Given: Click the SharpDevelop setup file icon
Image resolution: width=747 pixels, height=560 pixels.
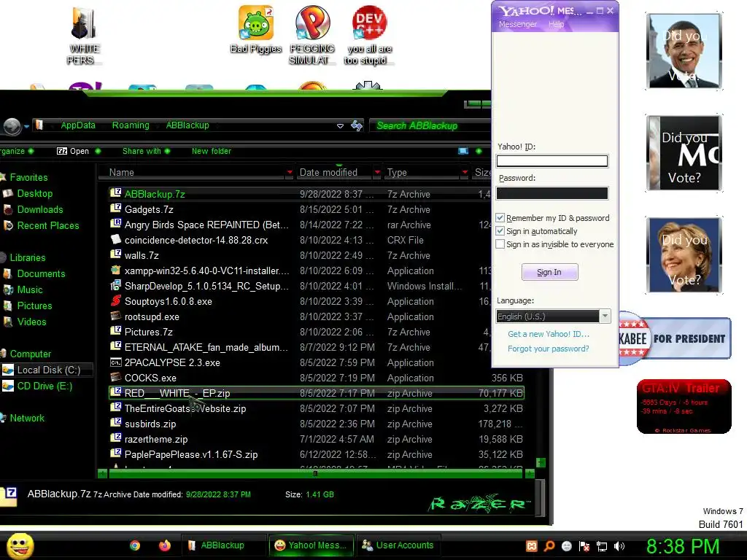Looking at the screenshot, I should coord(116,286).
